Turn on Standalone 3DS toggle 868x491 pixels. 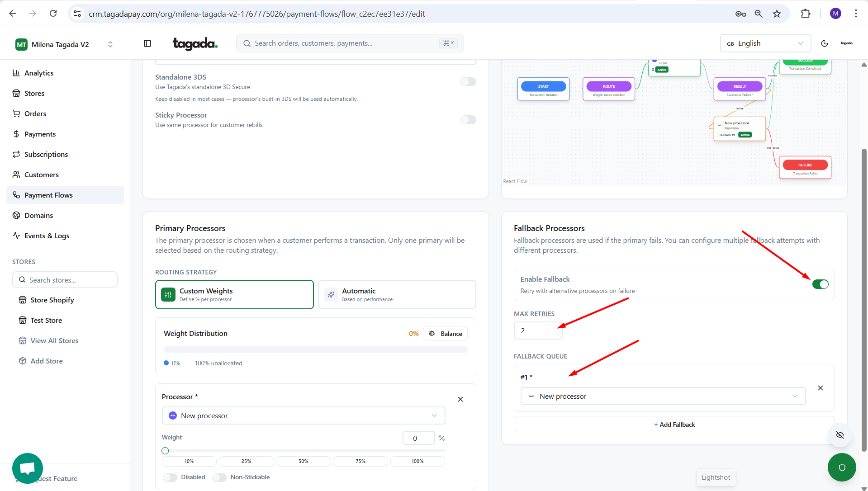[x=468, y=82]
